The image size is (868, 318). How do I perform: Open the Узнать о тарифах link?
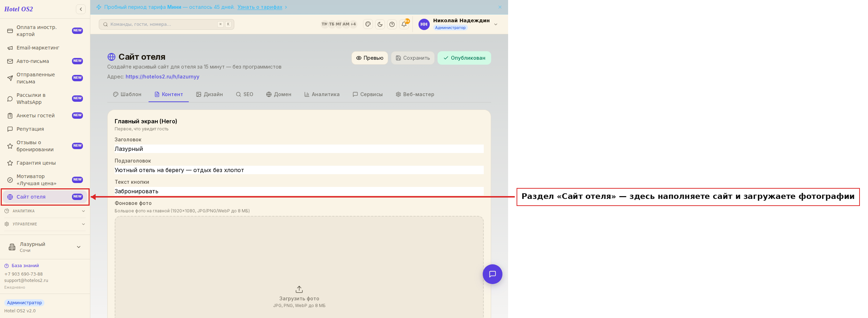coord(260,7)
